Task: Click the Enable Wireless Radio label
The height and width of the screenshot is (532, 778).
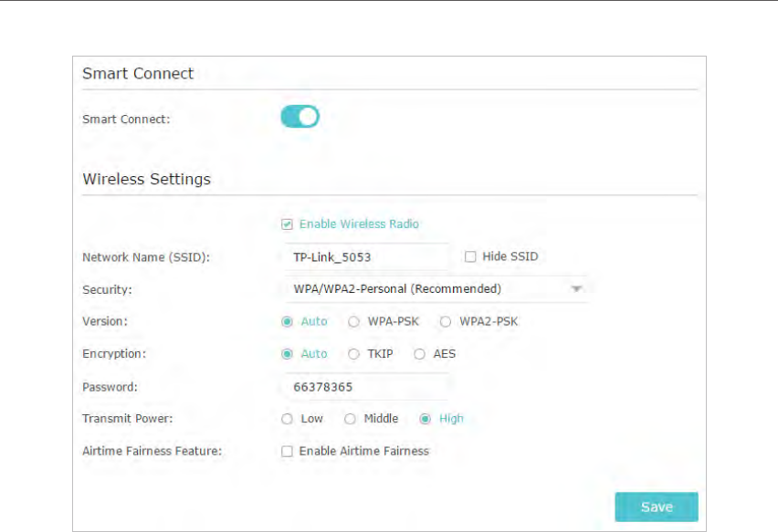Action: [x=359, y=224]
